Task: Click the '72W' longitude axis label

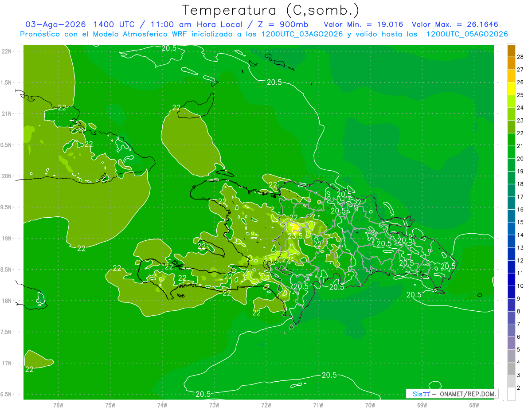Action: click(x=266, y=405)
